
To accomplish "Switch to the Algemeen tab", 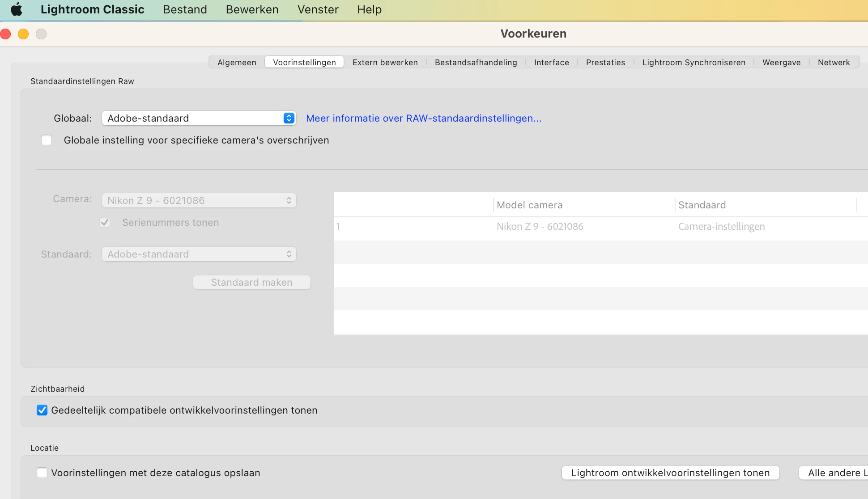I will [x=237, y=62].
